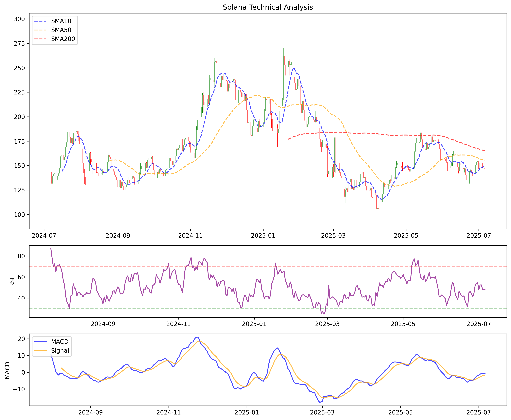This screenshot has height=420, width=511.
Task: Click the orange dashed SMA50 legend line
Action: tap(40, 30)
